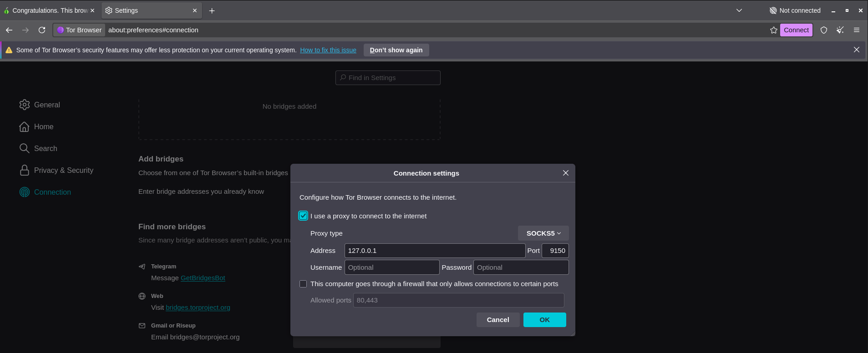Click the Find in Settings search box
The width and height of the screenshot is (868, 353).
coord(388,78)
